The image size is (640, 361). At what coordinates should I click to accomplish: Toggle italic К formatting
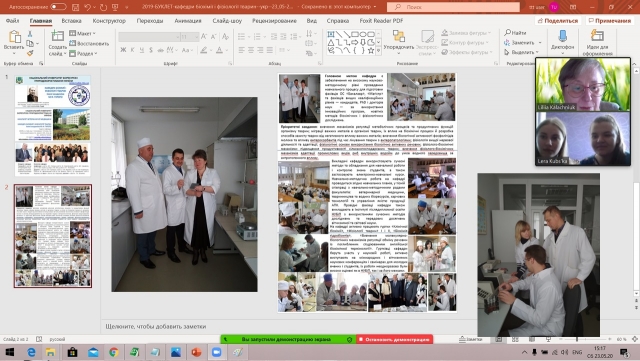pos(132,50)
